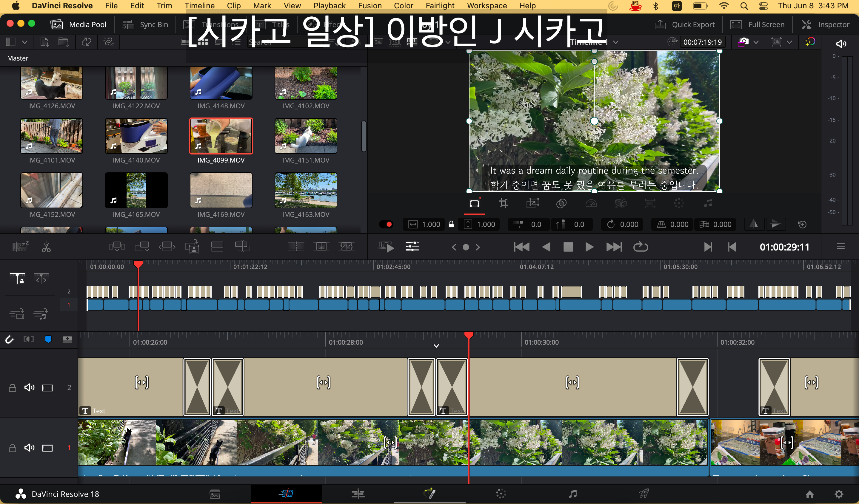This screenshot has width=859, height=504.
Task: Click the Transform tool icon under viewer
Action: click(474, 203)
